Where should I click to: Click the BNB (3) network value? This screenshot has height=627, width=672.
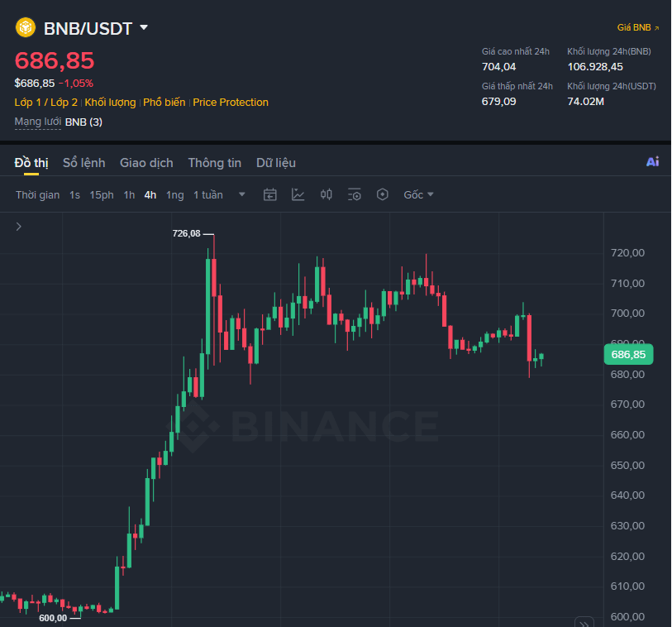(83, 122)
